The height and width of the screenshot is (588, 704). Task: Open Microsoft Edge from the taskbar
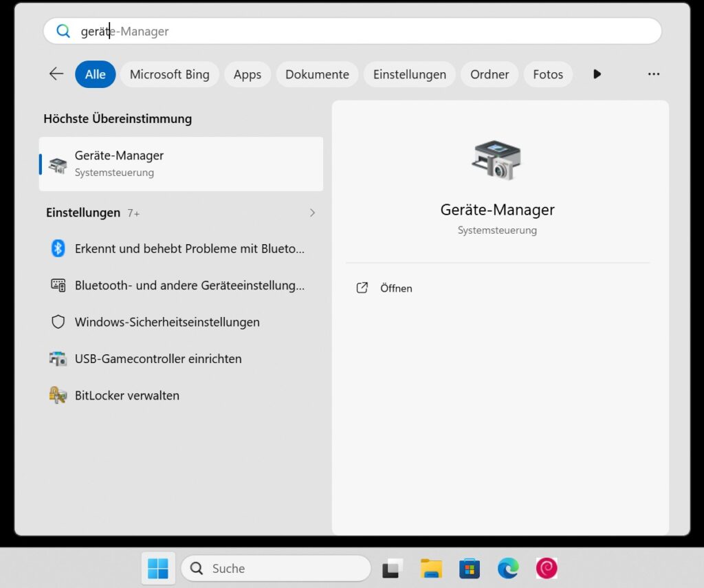pos(508,568)
